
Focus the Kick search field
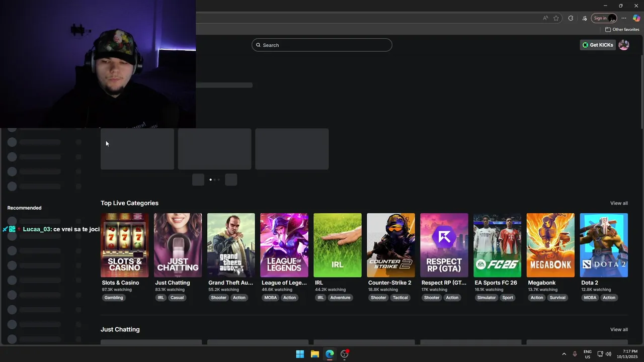click(x=322, y=45)
